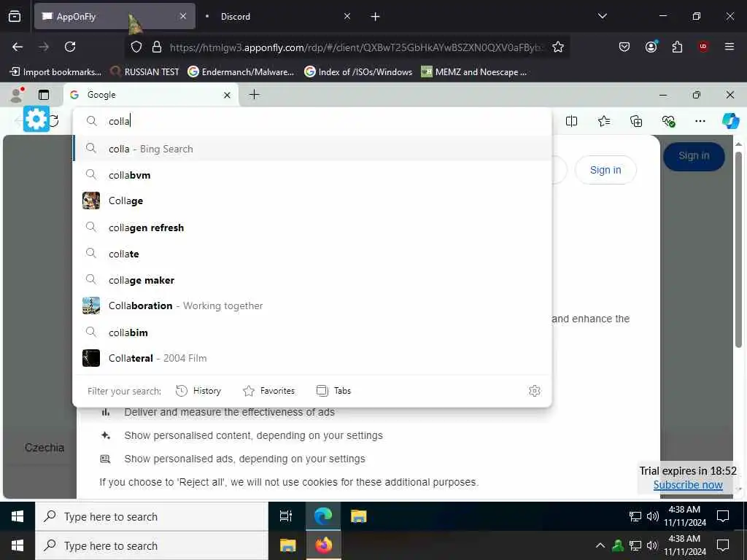The width and height of the screenshot is (747, 560).
Task: Filter search by Favorites
Action: 268,391
